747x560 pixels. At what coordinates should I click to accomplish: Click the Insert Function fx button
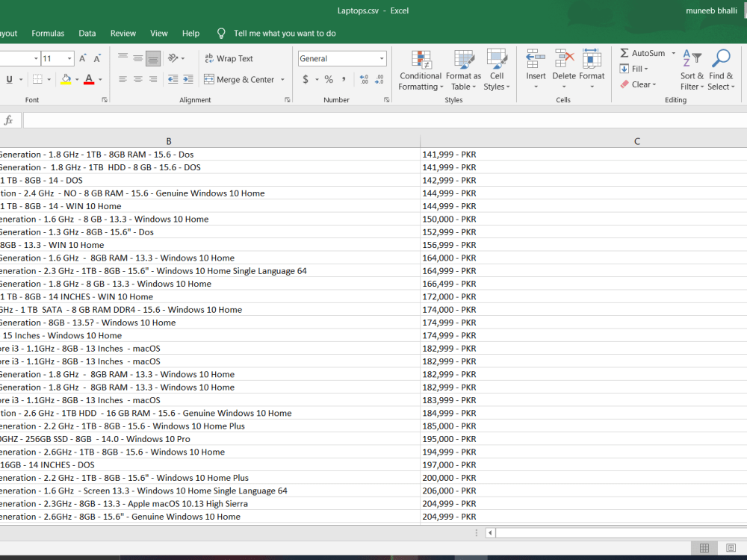point(8,120)
